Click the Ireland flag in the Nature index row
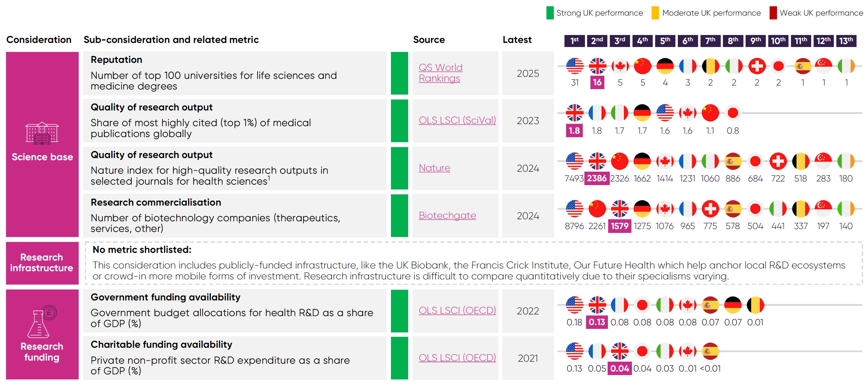 coord(846,161)
